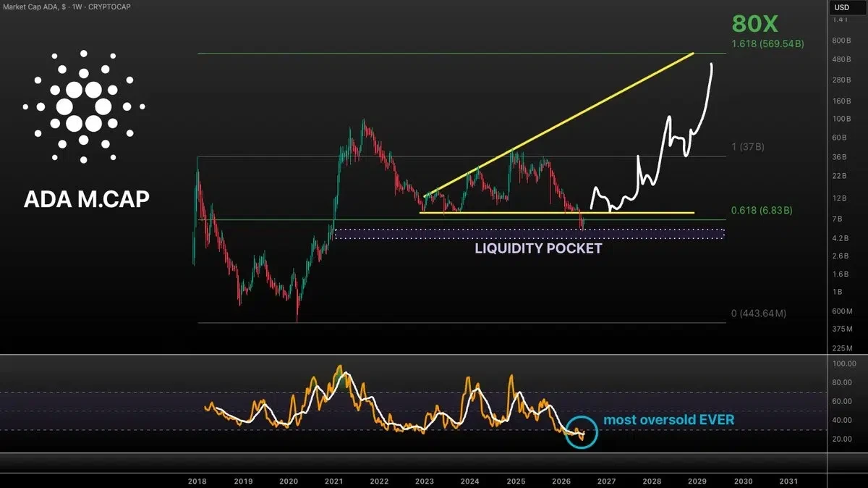Click the 100B price scale value
Viewport: 868px width, 488px height.
843,119
